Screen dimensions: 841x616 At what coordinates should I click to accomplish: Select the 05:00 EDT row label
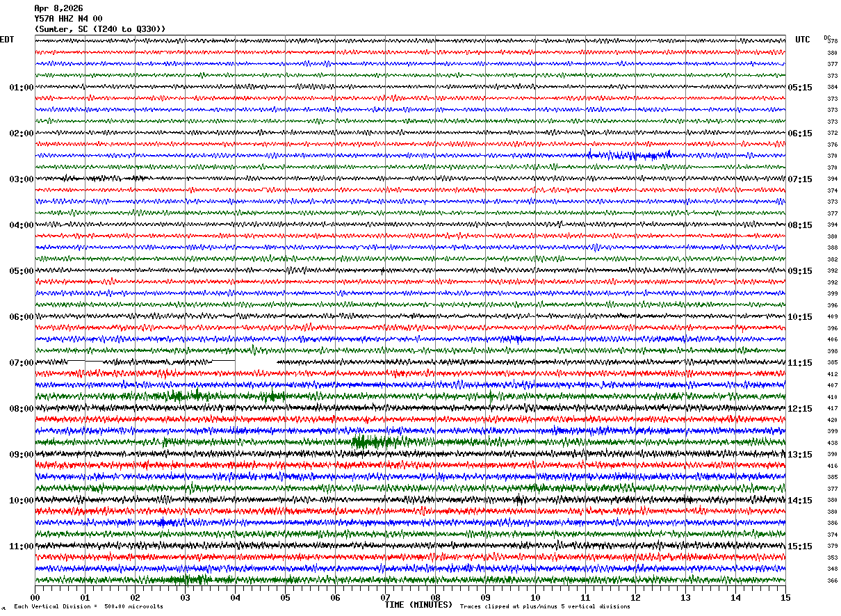coord(22,271)
